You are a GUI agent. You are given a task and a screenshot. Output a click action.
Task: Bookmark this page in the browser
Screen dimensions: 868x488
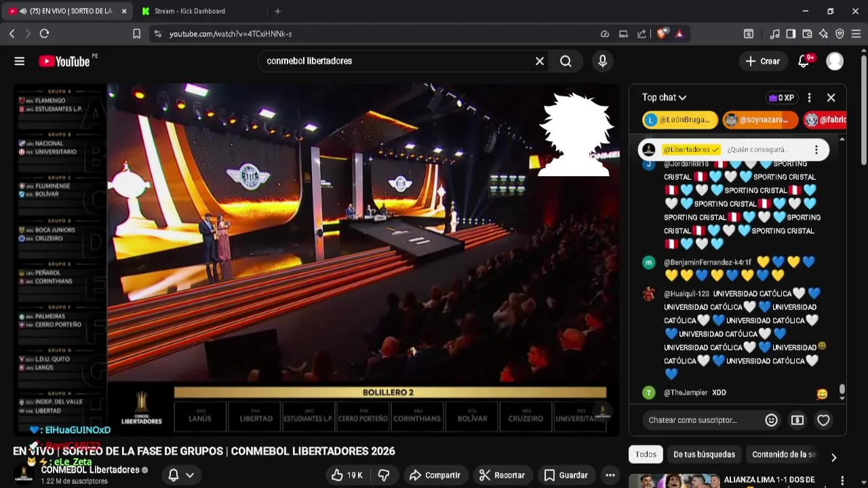pos(136,33)
